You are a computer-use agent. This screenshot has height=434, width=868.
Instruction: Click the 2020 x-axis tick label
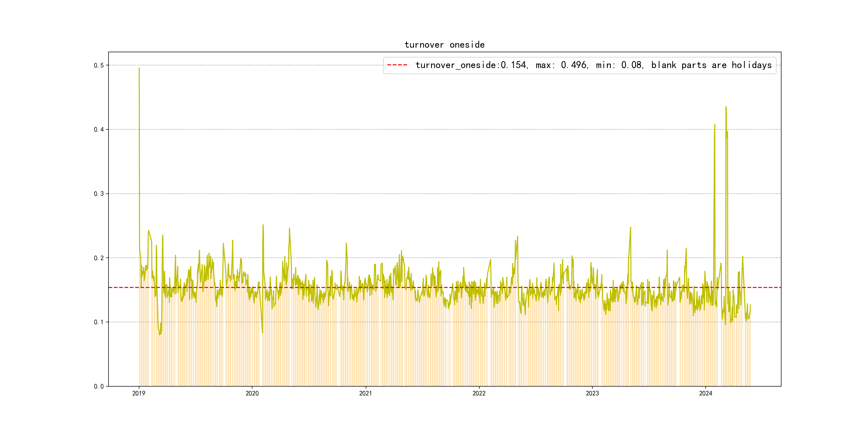click(252, 393)
